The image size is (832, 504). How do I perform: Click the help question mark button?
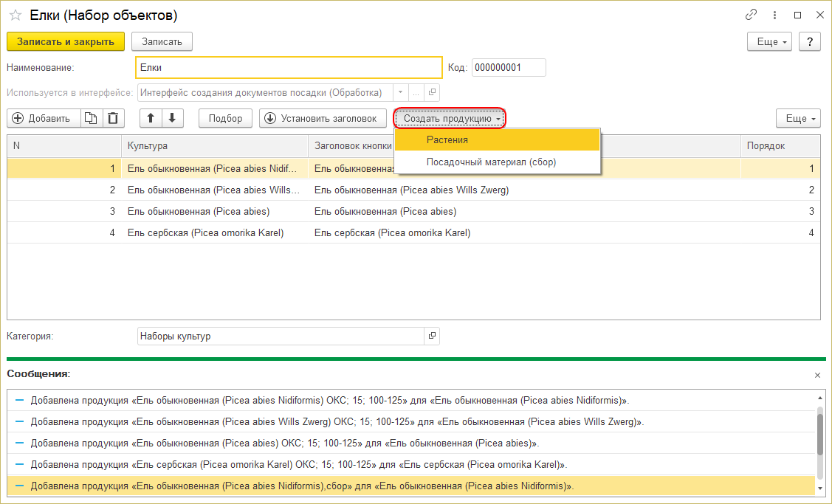click(810, 42)
